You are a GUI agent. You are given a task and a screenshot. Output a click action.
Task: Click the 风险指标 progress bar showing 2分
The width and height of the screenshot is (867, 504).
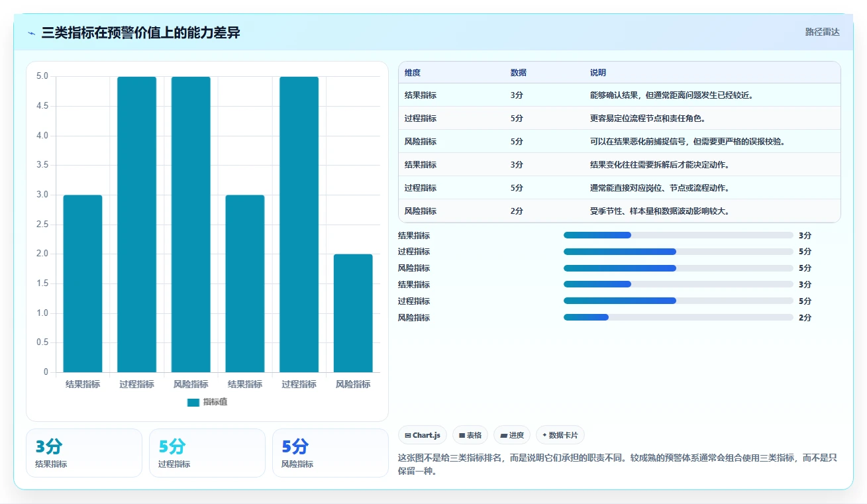pos(678,317)
